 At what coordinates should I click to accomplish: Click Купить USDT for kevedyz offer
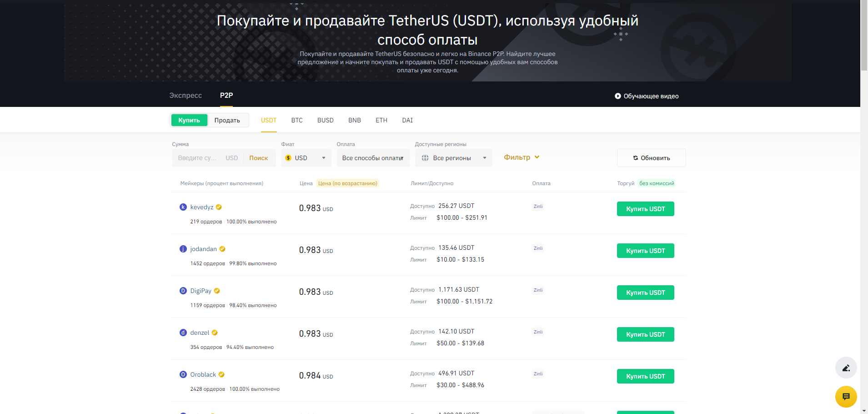point(645,209)
